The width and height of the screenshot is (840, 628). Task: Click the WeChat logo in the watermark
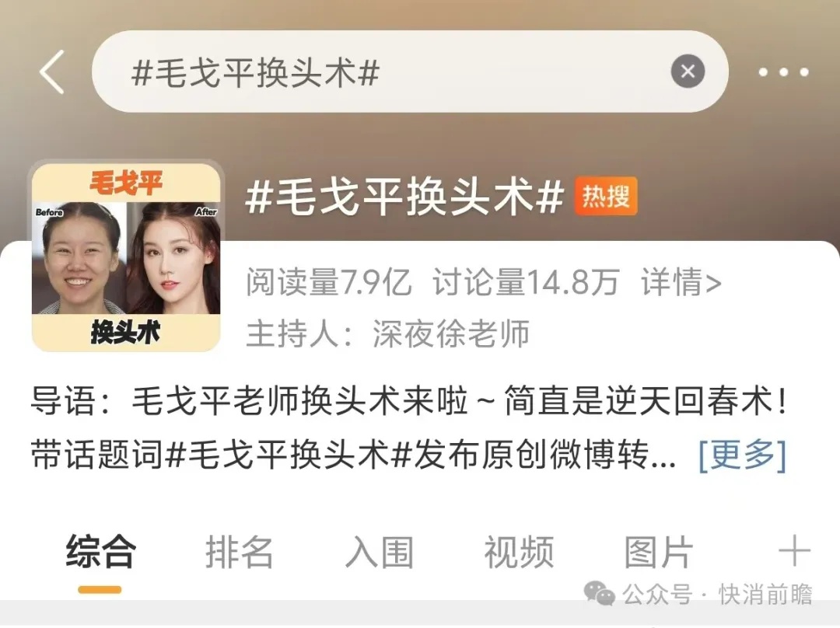[599, 594]
